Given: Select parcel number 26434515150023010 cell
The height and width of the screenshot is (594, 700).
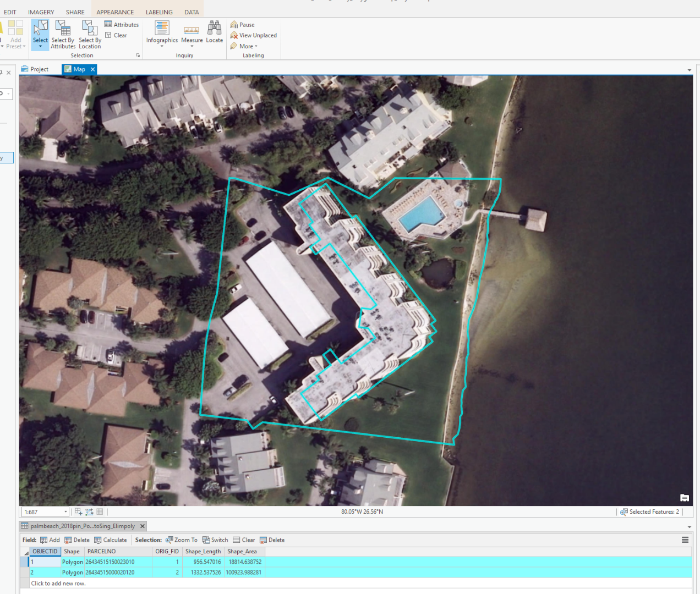Looking at the screenshot, I should [x=118, y=562].
